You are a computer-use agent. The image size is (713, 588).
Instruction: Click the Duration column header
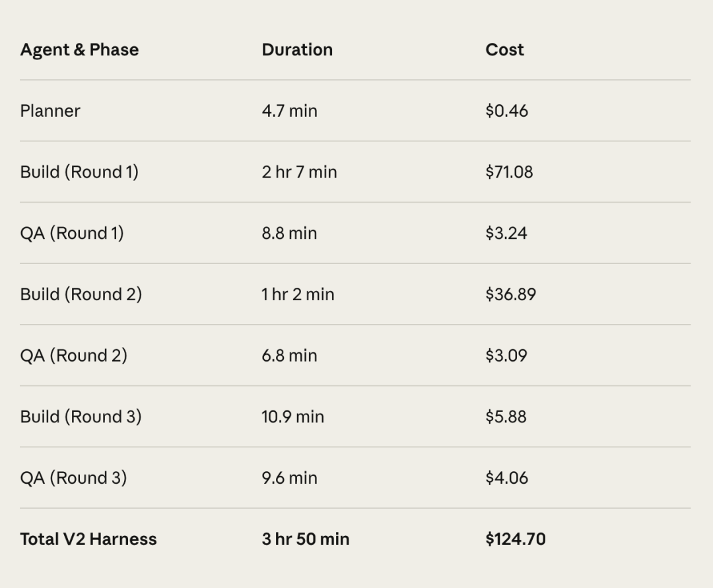pos(297,49)
